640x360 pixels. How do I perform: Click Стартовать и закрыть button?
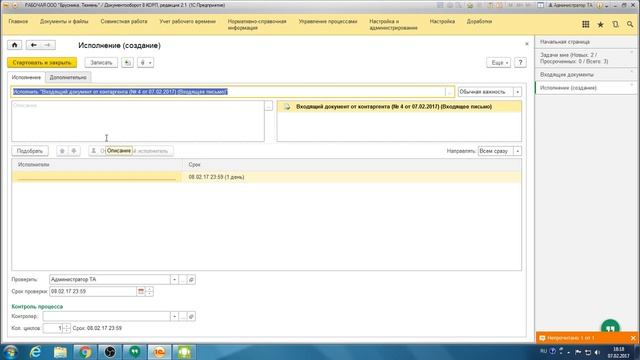click(x=42, y=62)
